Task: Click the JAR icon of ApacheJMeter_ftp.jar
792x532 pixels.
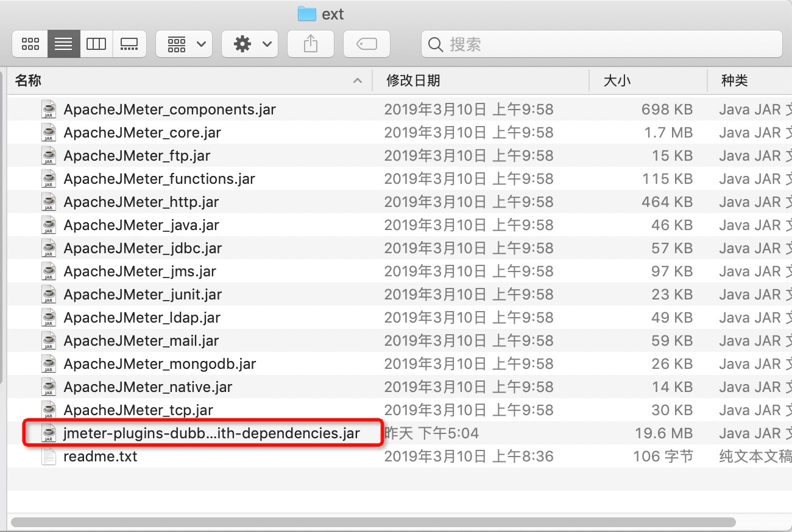Action: point(49,156)
